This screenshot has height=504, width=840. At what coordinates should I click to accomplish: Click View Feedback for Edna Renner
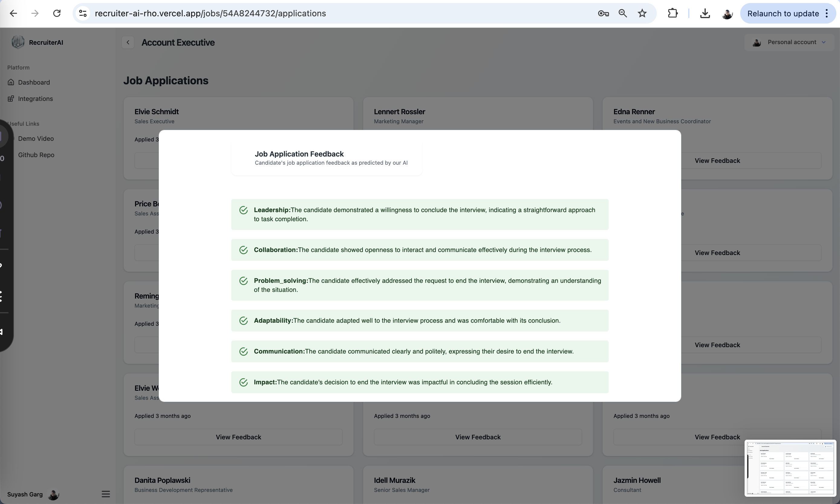tap(717, 160)
